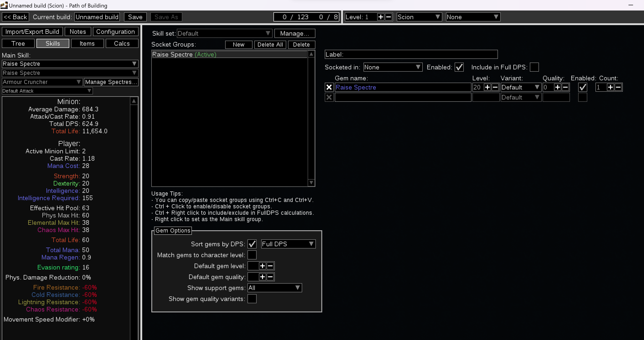Click the plus icon to increase character level
Image resolution: width=644 pixels, height=340 pixels.
click(381, 17)
